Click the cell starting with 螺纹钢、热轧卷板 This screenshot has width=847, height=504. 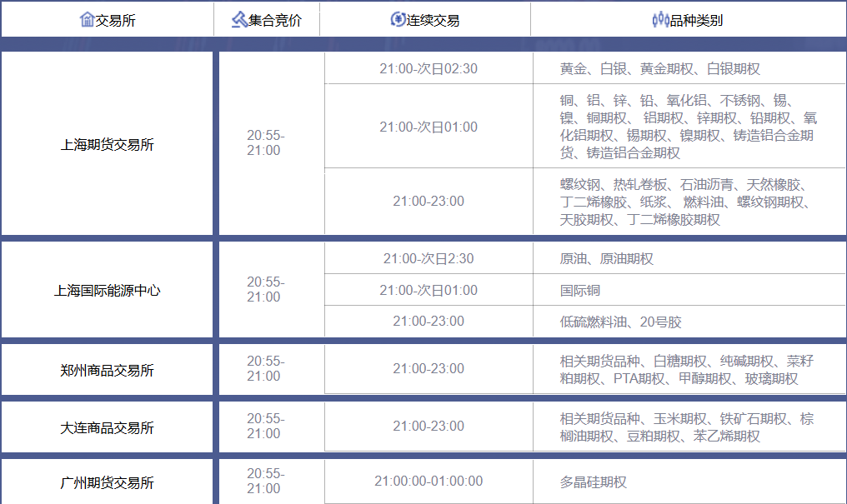click(x=689, y=202)
